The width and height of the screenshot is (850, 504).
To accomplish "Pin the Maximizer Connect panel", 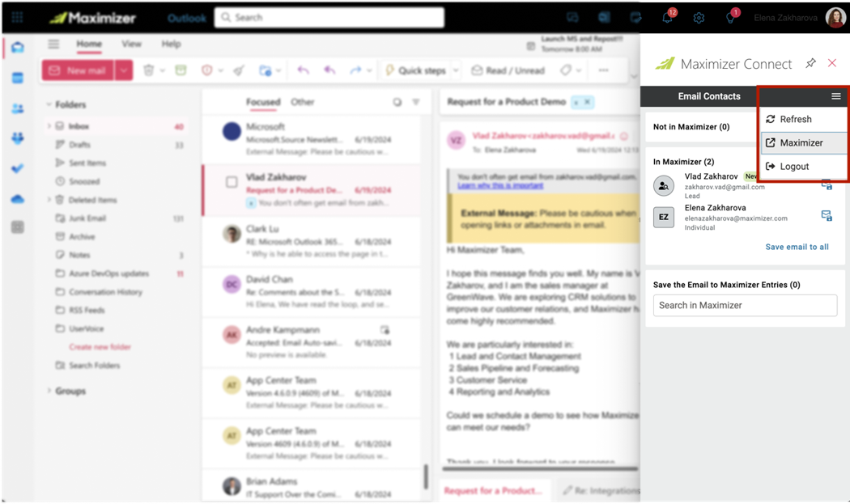I will (810, 63).
